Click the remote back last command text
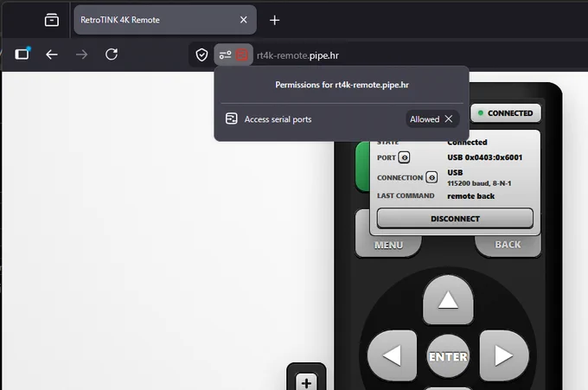Screen dimensions: 588x390 (x=470, y=196)
